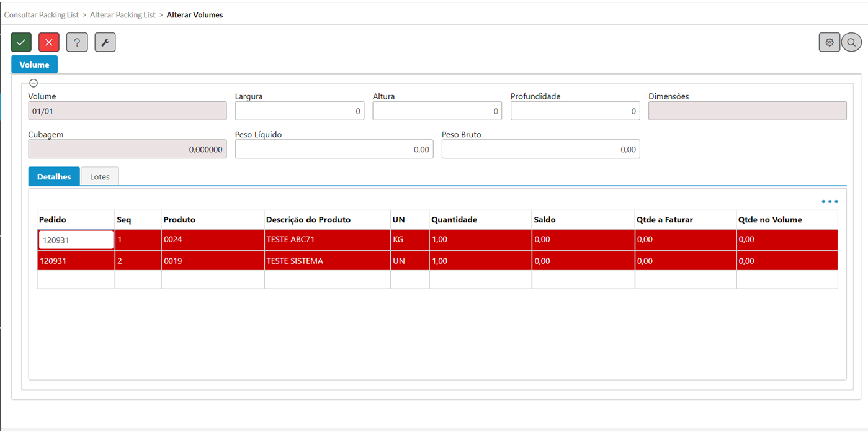Screen dimensions: 868x431
Task: Select the Peso Bruto field
Action: pos(540,149)
